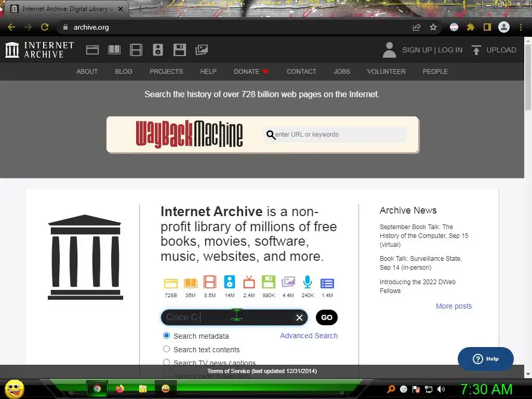Open the HELP menu item
The height and width of the screenshot is (399, 532).
[208, 72]
